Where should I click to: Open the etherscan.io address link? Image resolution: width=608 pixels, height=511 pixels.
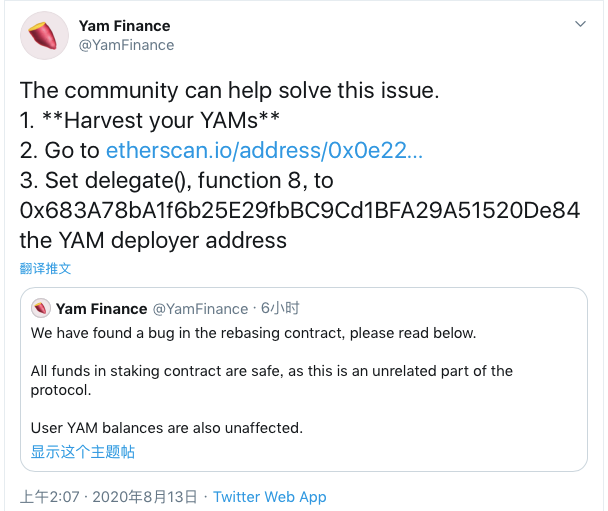[264, 151]
